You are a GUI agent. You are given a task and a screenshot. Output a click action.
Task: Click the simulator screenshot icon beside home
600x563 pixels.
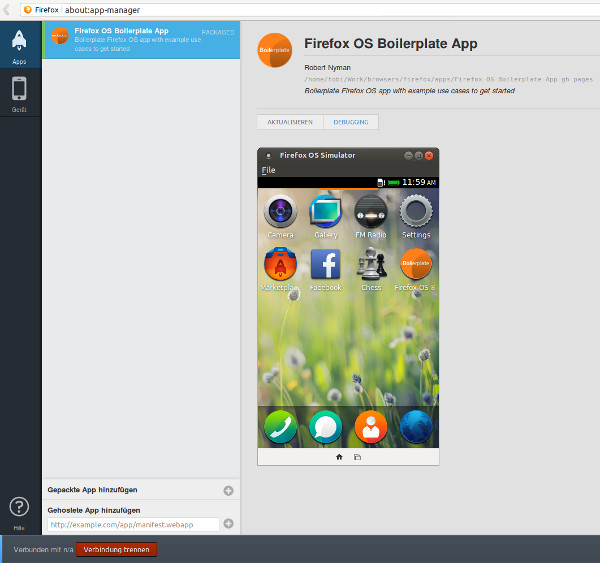pos(357,457)
